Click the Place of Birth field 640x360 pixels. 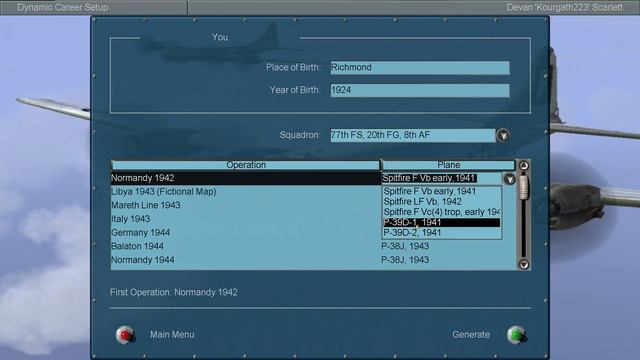coord(420,68)
